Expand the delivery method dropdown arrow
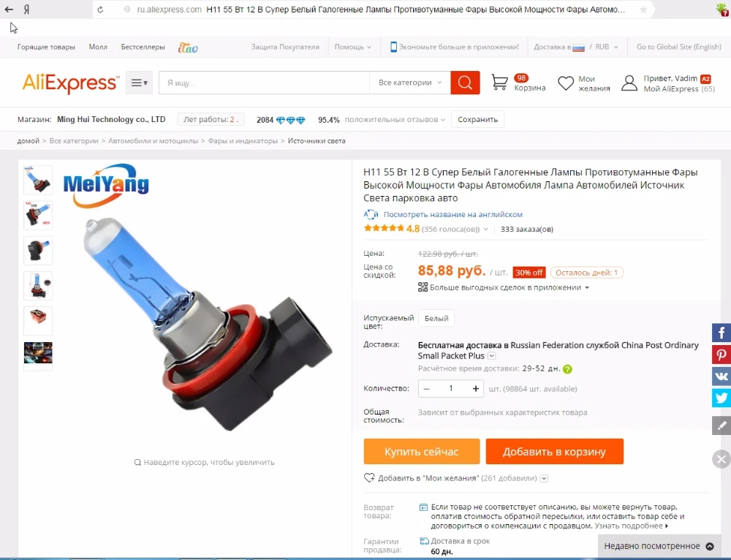 pos(491,356)
